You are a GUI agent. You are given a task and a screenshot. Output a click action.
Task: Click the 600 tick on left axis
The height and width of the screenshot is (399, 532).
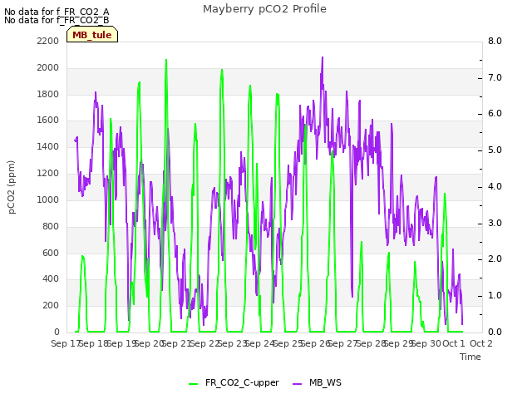point(51,253)
